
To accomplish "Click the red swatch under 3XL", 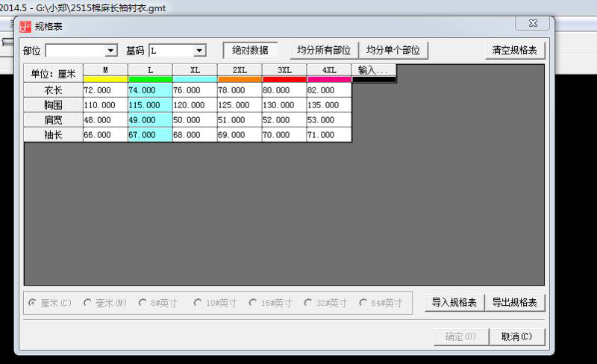I will (x=284, y=79).
